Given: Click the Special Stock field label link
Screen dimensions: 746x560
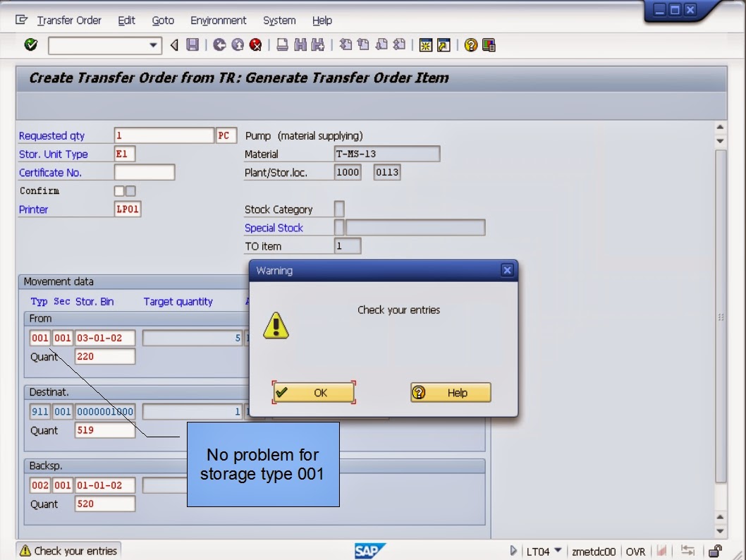Looking at the screenshot, I should point(274,227).
